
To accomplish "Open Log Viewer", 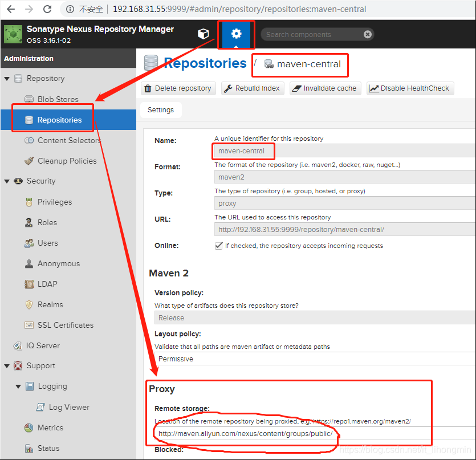I will pos(69,407).
